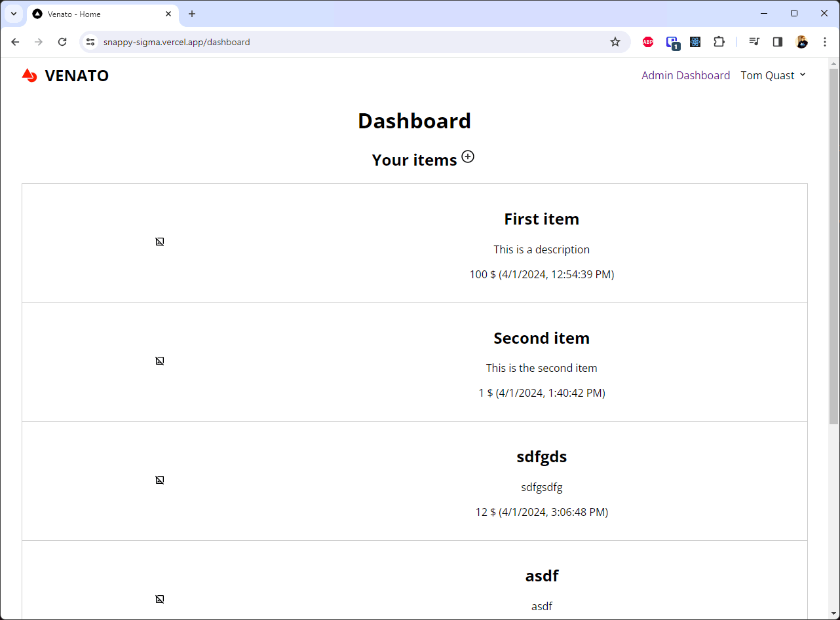Open a new browser tab

(192, 14)
